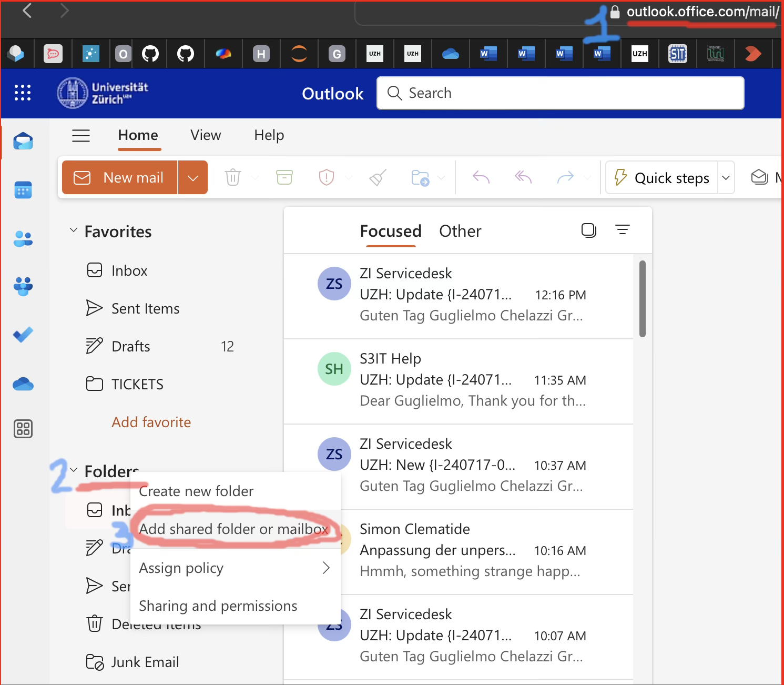This screenshot has height=685, width=784.
Task: Click the Select messages icon
Action: (589, 230)
